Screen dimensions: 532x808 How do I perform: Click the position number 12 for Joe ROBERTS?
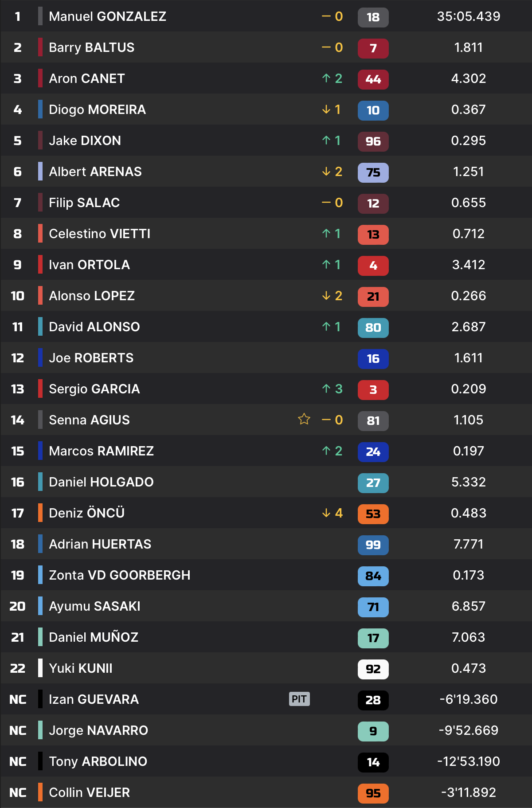[x=18, y=358]
